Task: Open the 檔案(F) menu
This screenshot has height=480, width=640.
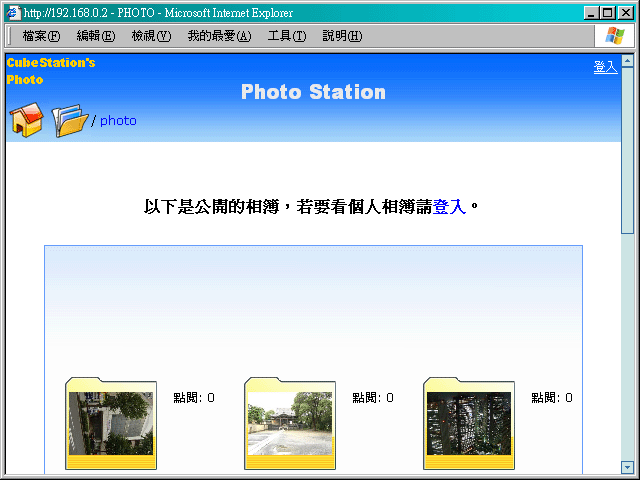Action: tap(41, 36)
